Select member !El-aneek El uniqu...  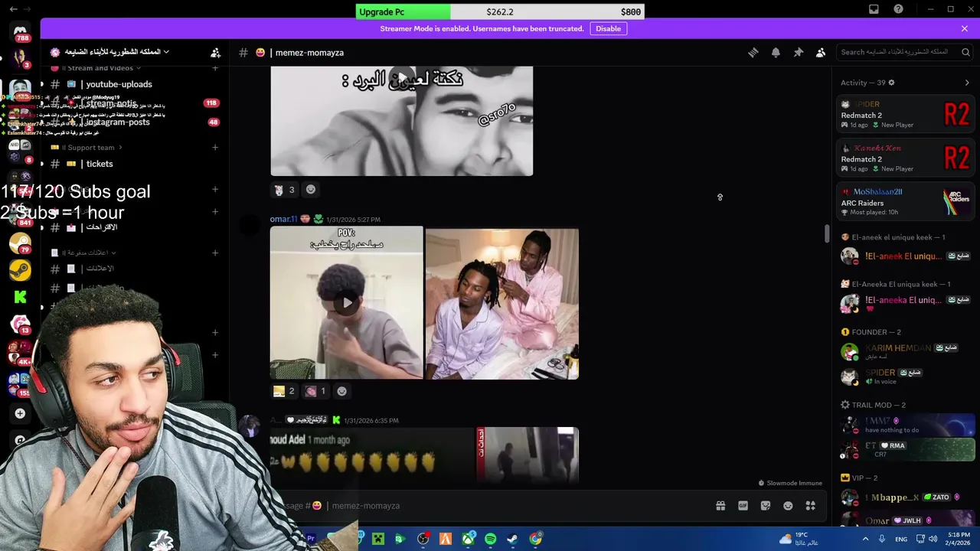pos(906,256)
